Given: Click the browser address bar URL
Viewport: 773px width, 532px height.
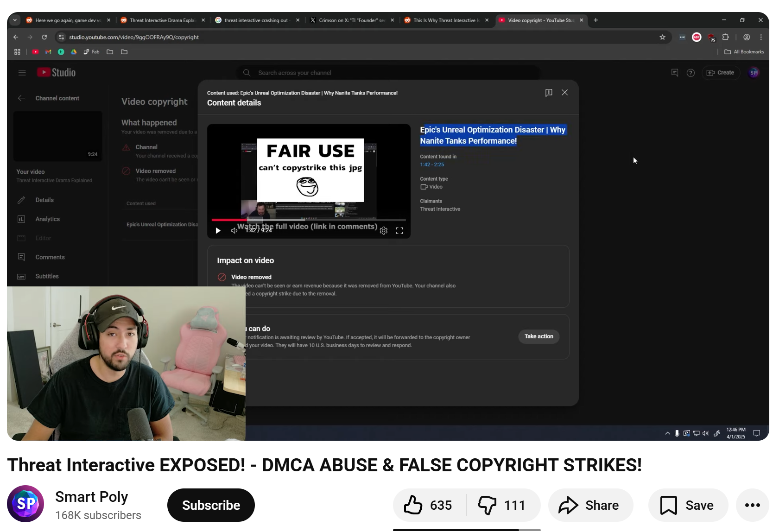Looking at the screenshot, I should (x=134, y=37).
